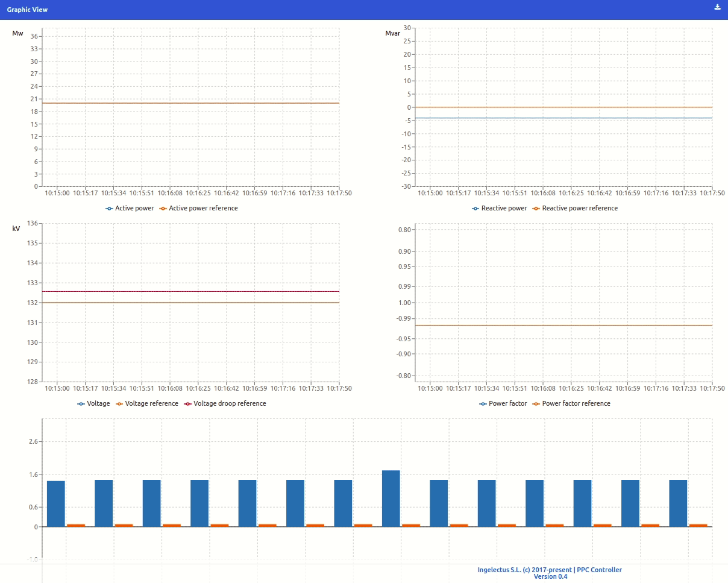728x583 pixels.
Task: Click the 2.6 axis label in the bar chart
Action: [33, 442]
